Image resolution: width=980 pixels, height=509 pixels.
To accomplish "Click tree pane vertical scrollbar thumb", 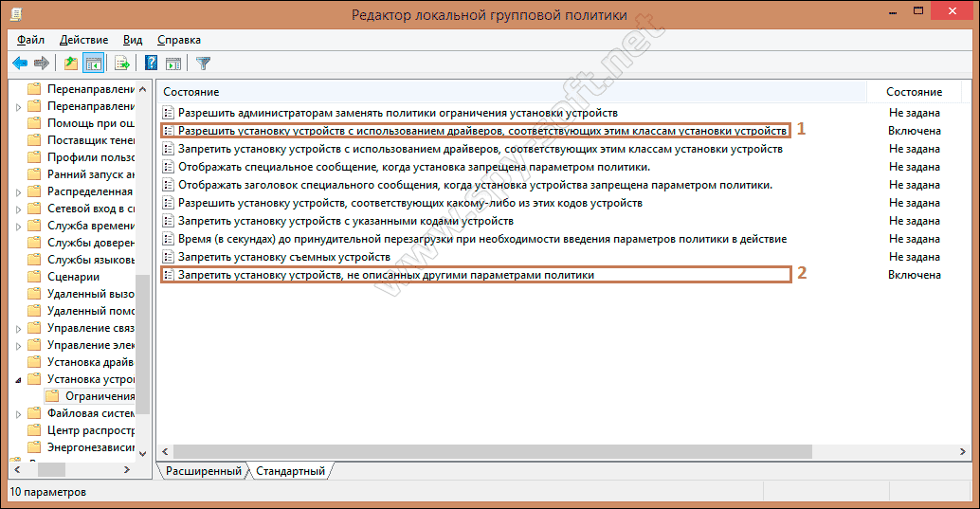I will coord(143,344).
